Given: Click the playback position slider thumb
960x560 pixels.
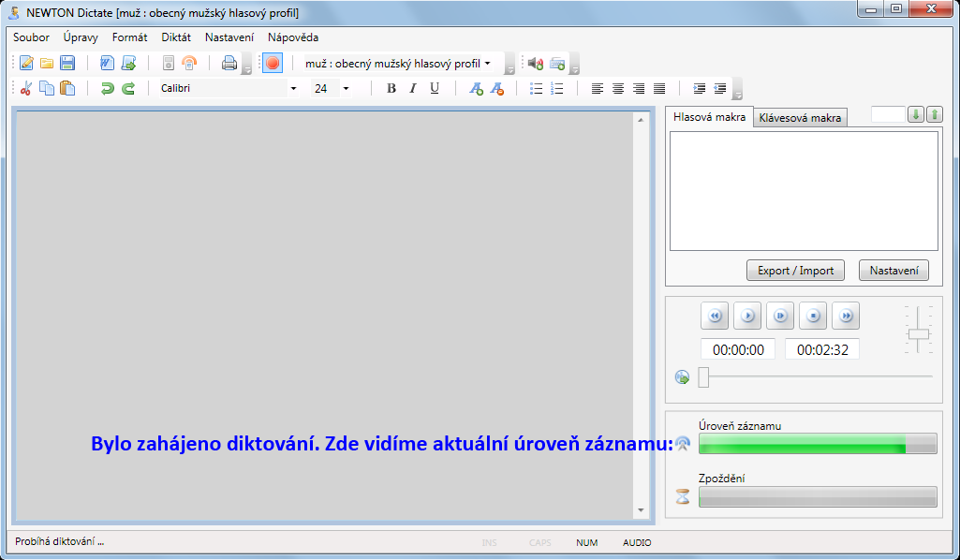Looking at the screenshot, I should [x=704, y=377].
